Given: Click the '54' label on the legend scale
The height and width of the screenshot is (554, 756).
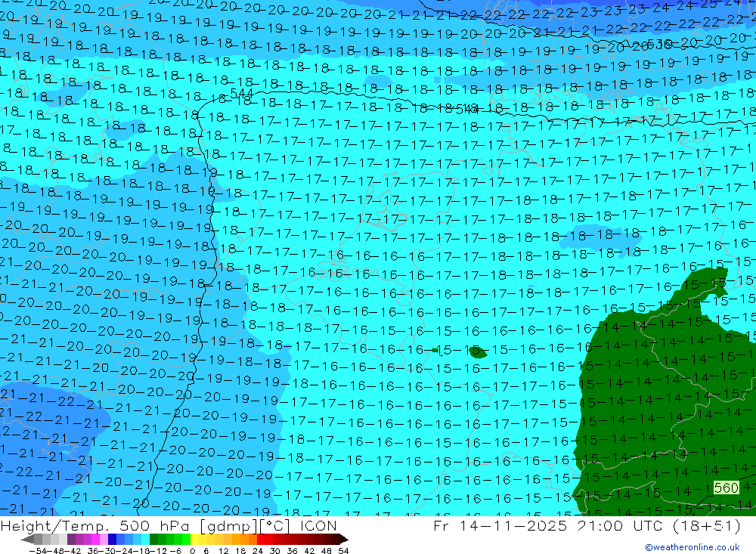Looking at the screenshot, I should point(343,550).
